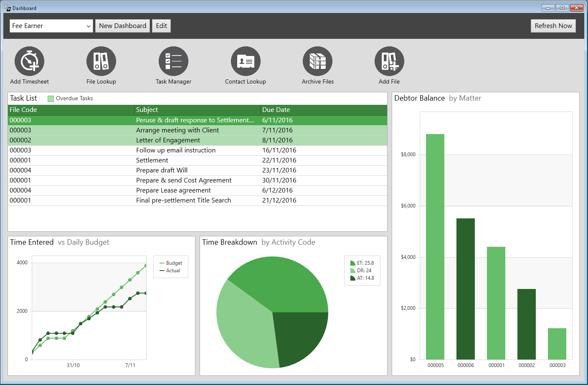Toggle the Budget series in legend
This screenshot has width=588, height=385.
(x=171, y=263)
